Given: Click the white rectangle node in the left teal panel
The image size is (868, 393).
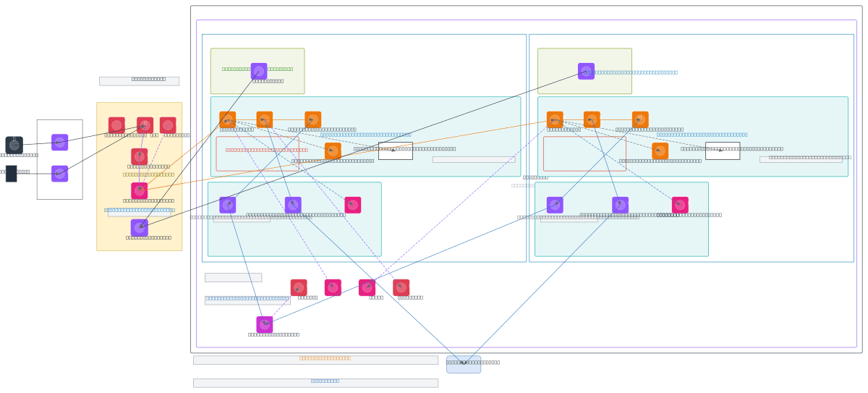Looking at the screenshot, I should 396,151.
